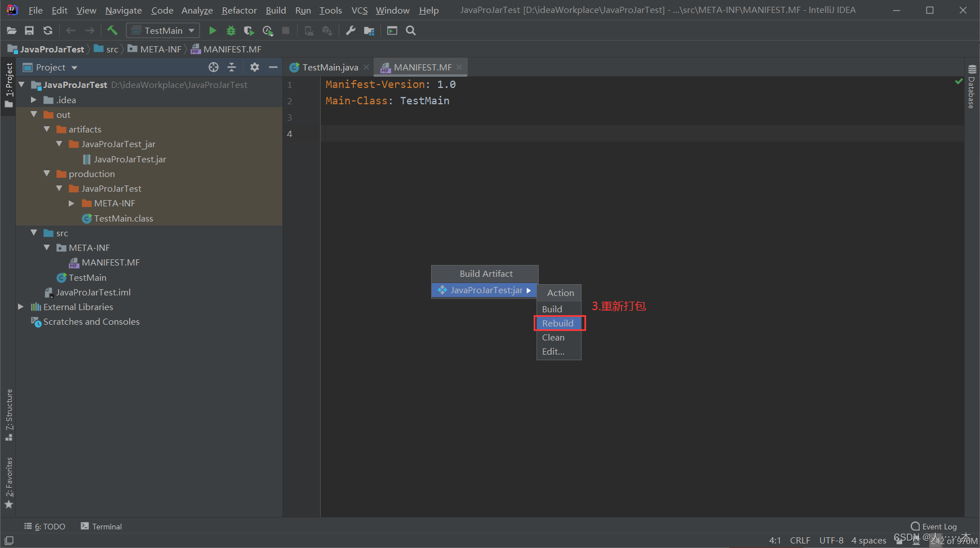Viewport: 980px width, 548px height.
Task: Open Settings via wrench icon
Action: [x=351, y=30]
